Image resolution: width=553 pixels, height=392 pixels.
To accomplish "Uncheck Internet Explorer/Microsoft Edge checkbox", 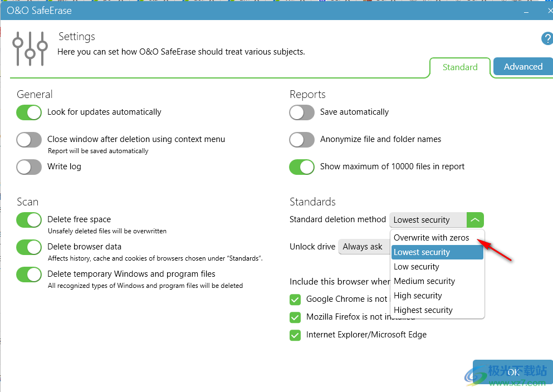I will [x=295, y=335].
